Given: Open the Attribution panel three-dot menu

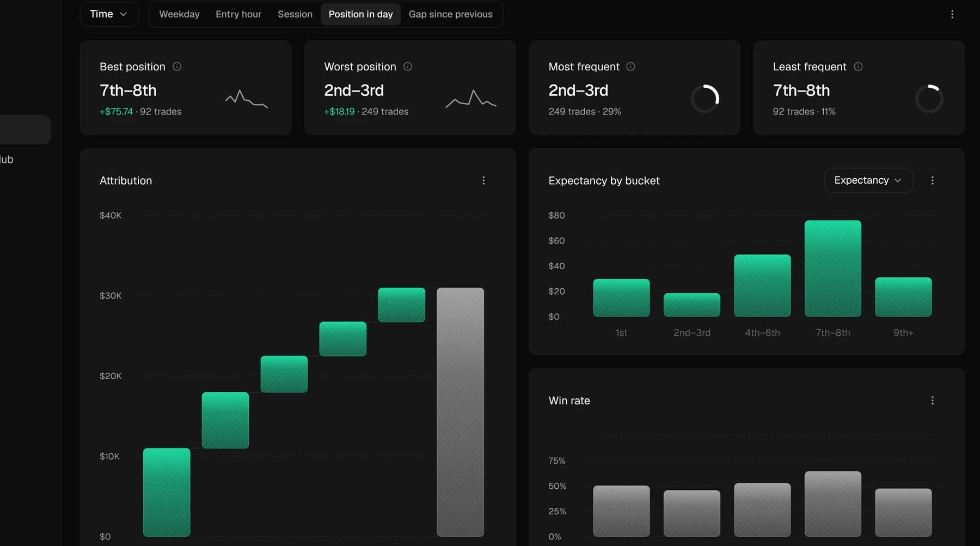Looking at the screenshot, I should coord(483,180).
